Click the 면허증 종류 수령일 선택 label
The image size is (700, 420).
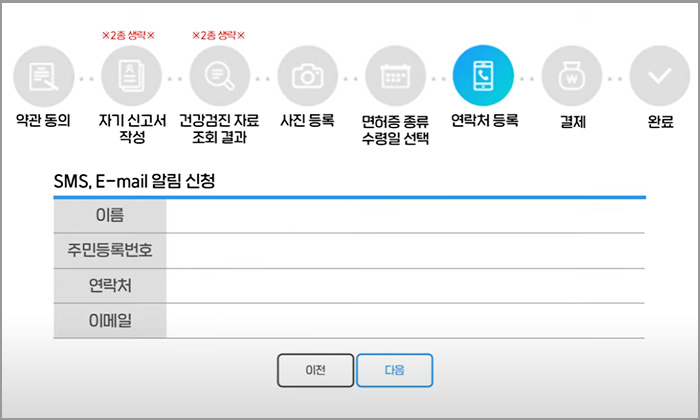coord(395,130)
